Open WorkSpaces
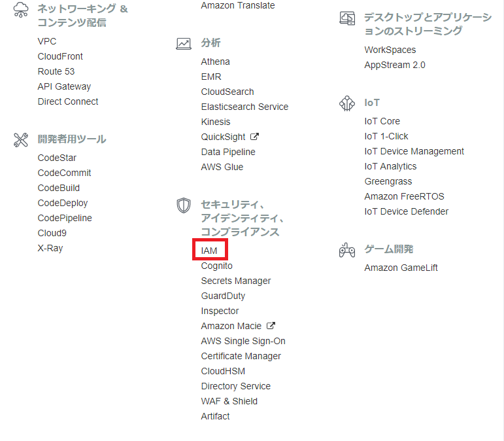Viewport: 504px width, 441px height. click(390, 50)
